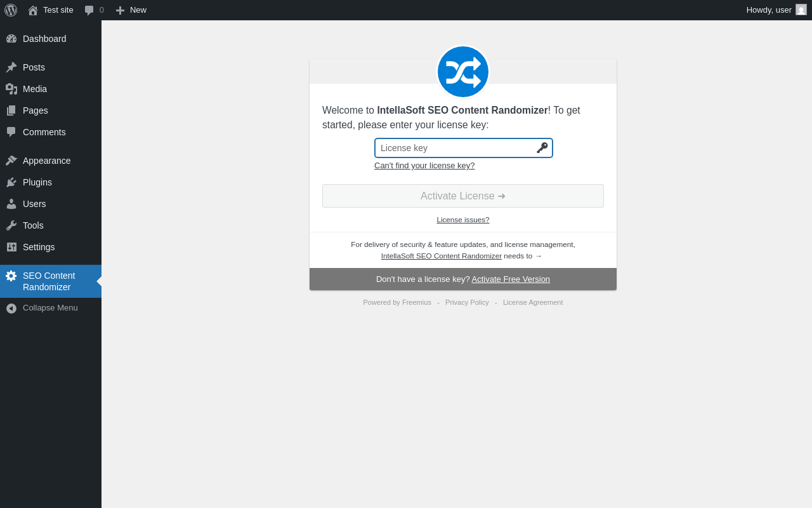Open the Media library menu
This screenshot has width=812, height=508.
click(51, 89)
